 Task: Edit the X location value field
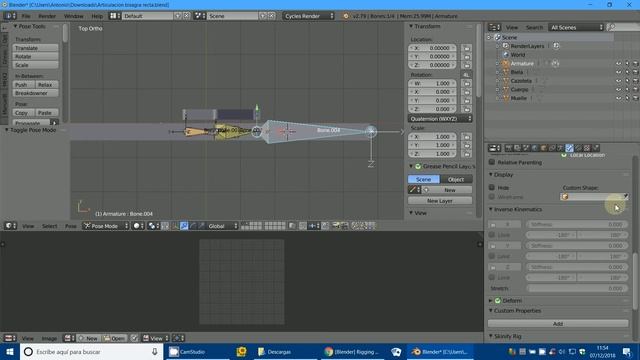coord(433,48)
